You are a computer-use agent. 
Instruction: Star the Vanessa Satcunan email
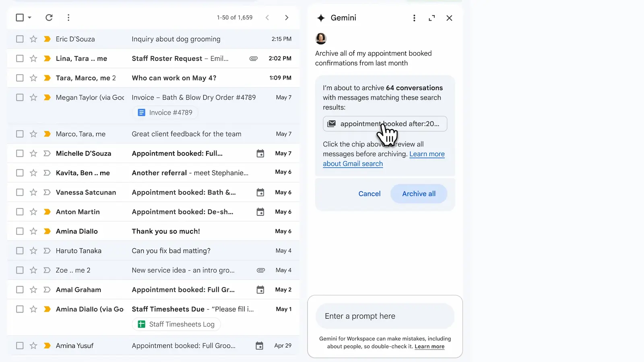(33, 192)
